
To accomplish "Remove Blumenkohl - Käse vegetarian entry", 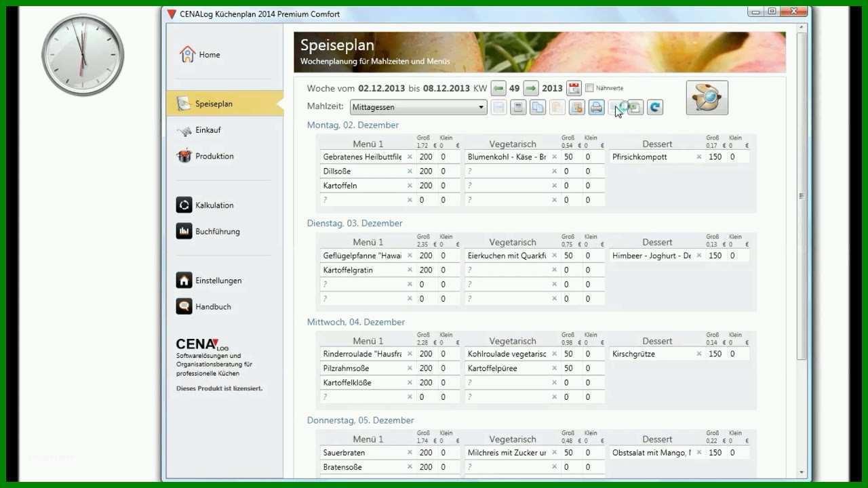I will [554, 157].
